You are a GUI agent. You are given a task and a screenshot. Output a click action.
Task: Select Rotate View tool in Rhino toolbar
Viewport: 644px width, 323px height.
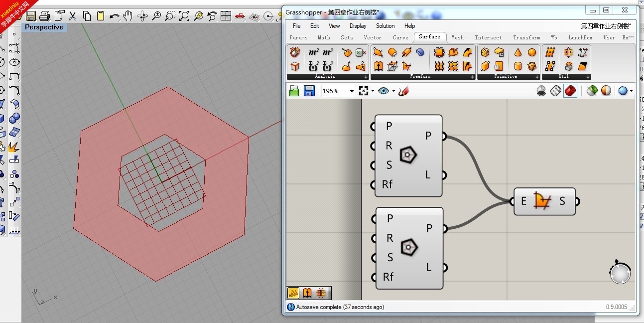click(x=142, y=16)
